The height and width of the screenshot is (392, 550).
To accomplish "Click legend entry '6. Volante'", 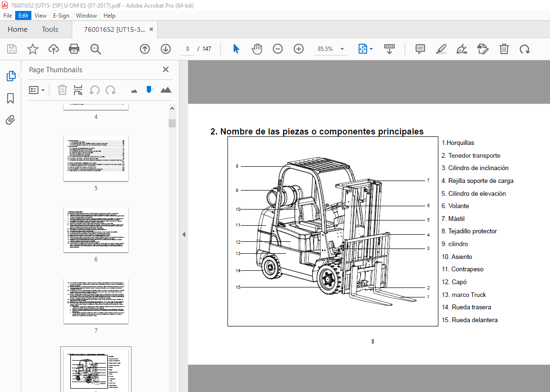I will coord(455,206).
